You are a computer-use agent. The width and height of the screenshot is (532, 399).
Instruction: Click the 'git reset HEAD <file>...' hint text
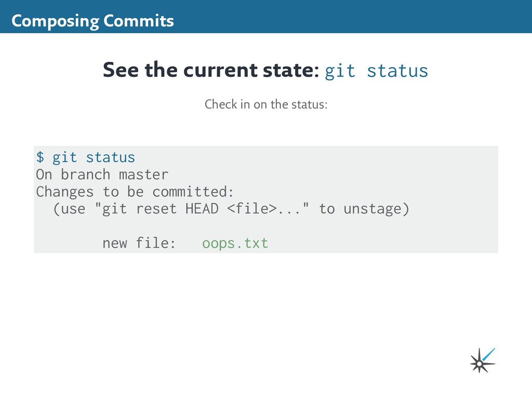(x=201, y=209)
